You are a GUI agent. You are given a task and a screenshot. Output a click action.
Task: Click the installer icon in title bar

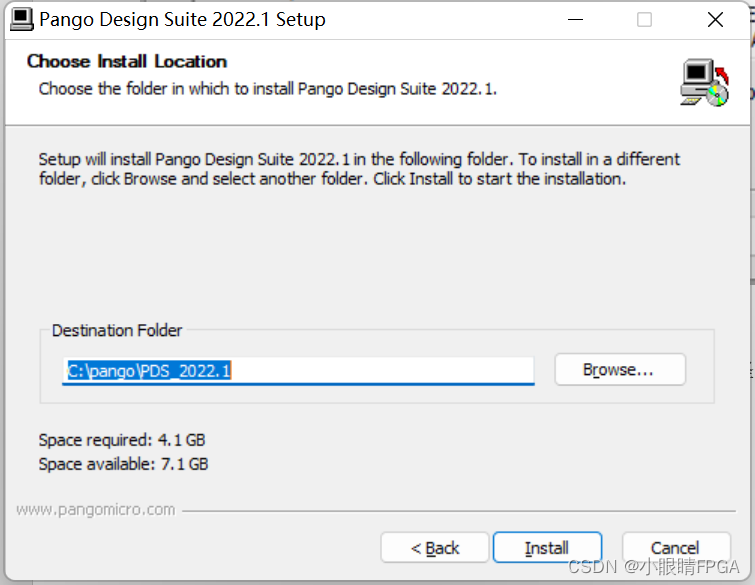click(x=22, y=19)
